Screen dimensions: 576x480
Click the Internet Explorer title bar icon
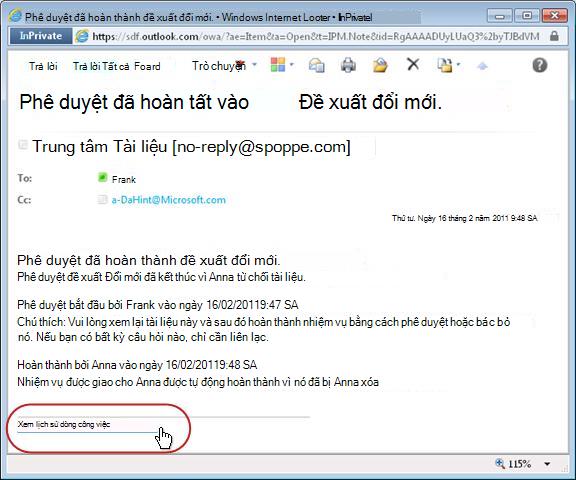click(16, 16)
